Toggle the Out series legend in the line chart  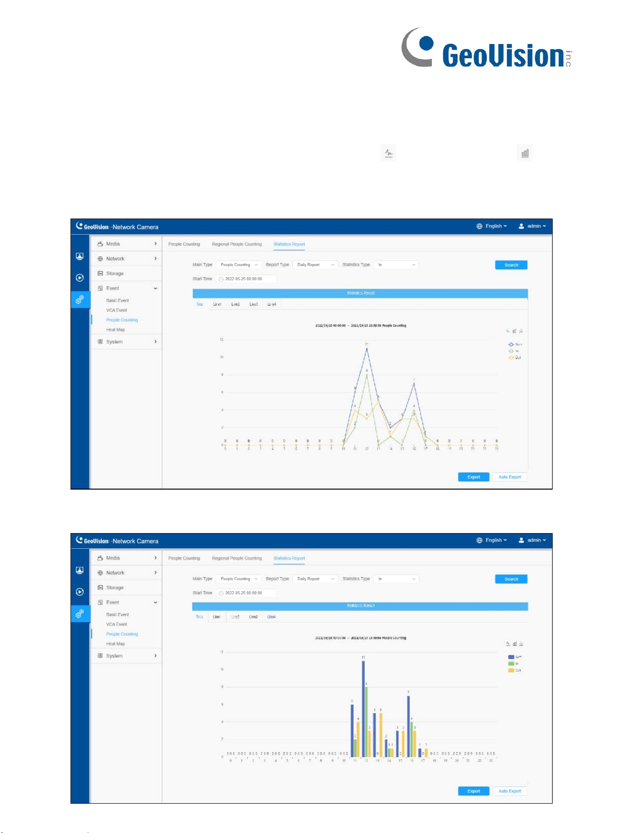pos(515,358)
